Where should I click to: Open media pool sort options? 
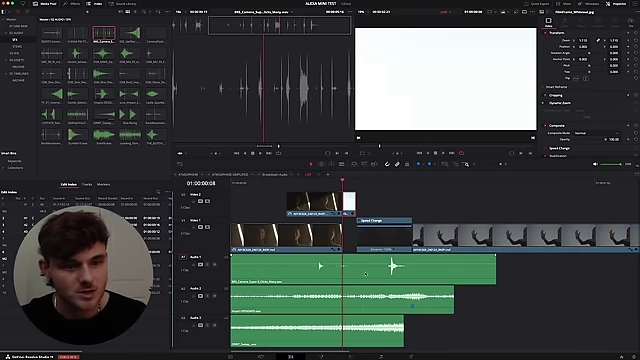click(158, 12)
